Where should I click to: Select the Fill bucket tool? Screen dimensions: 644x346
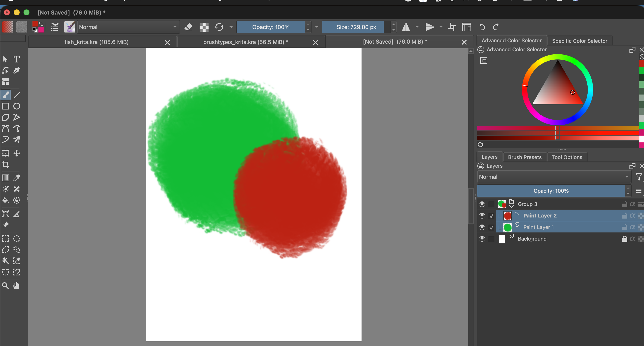(x=6, y=200)
